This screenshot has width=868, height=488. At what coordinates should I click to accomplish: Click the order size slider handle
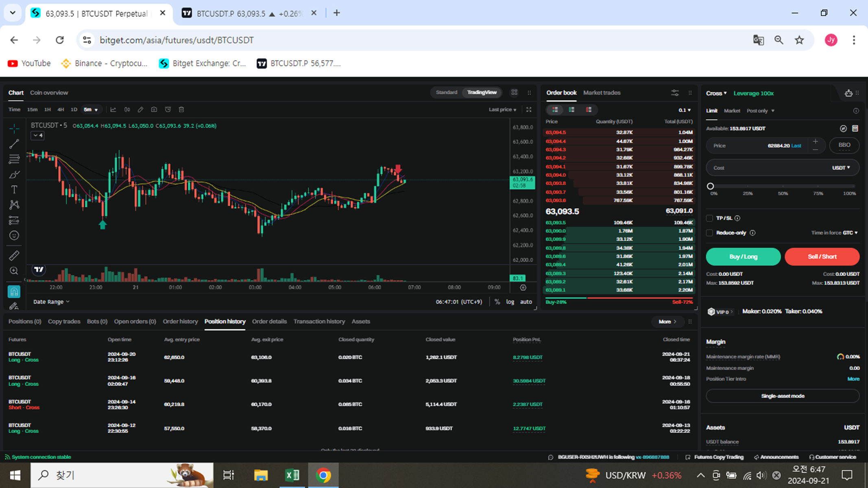[710, 186]
